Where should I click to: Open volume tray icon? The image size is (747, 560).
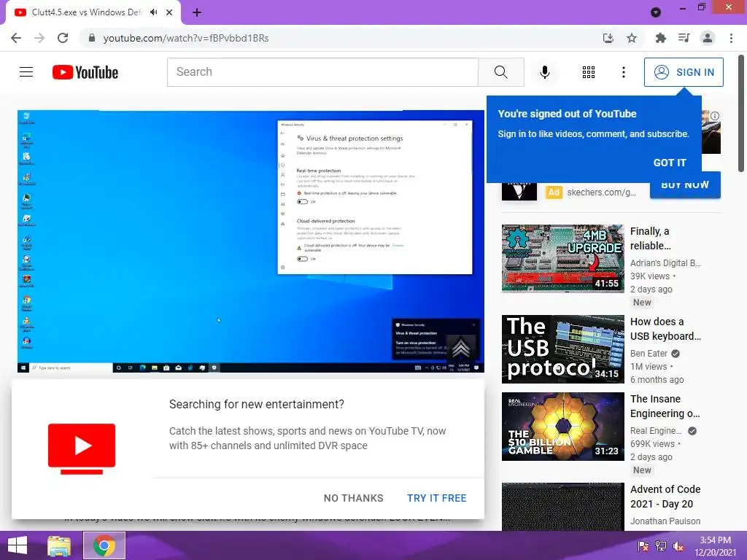pos(678,546)
